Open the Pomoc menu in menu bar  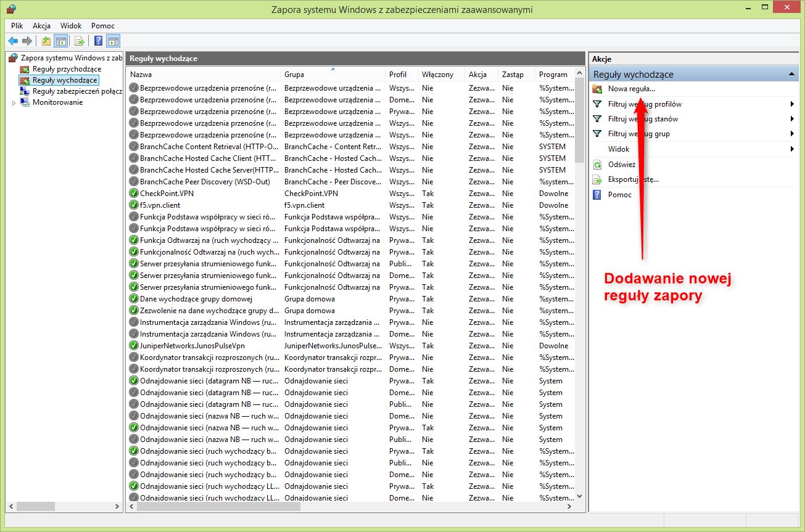(103, 26)
